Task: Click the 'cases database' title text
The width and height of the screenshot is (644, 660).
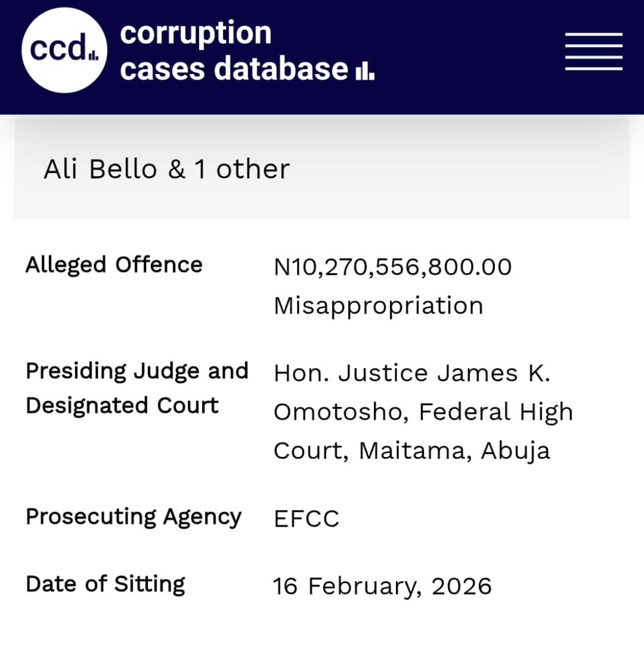Action: point(234,68)
